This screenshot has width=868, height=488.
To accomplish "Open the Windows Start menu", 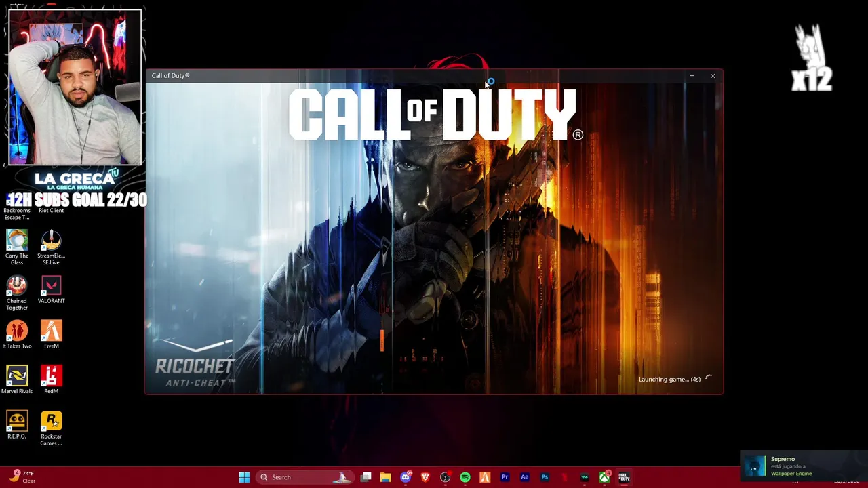I will 244,477.
